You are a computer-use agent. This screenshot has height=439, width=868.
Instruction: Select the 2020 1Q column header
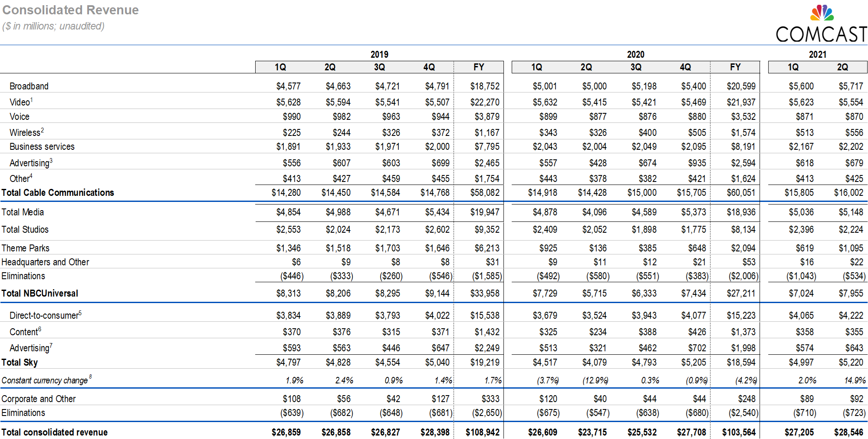pos(536,67)
